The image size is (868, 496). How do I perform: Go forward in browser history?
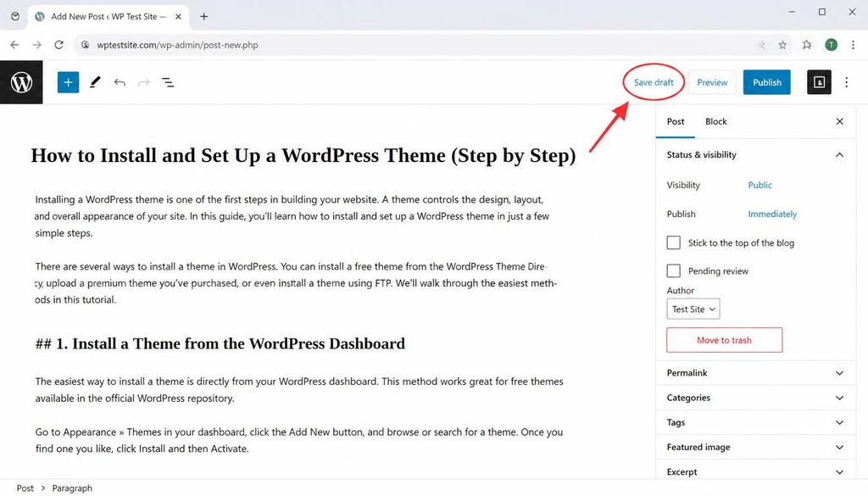click(x=36, y=45)
